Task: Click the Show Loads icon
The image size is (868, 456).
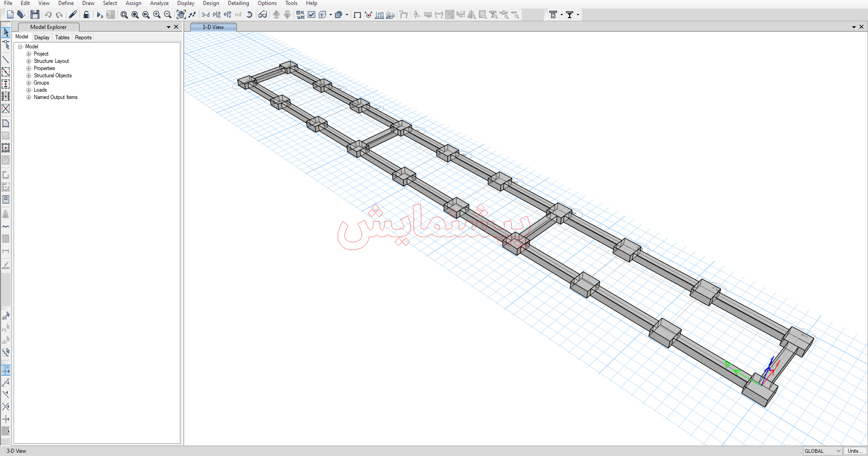Action: point(380,15)
